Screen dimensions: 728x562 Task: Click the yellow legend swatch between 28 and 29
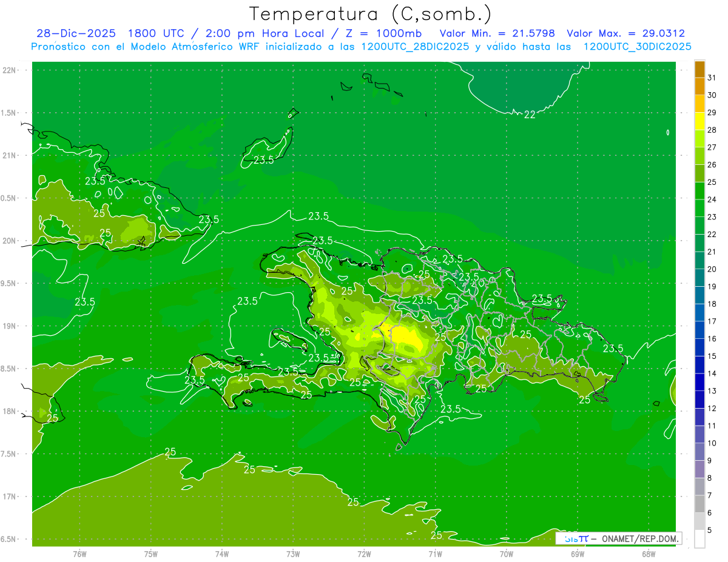point(699,121)
